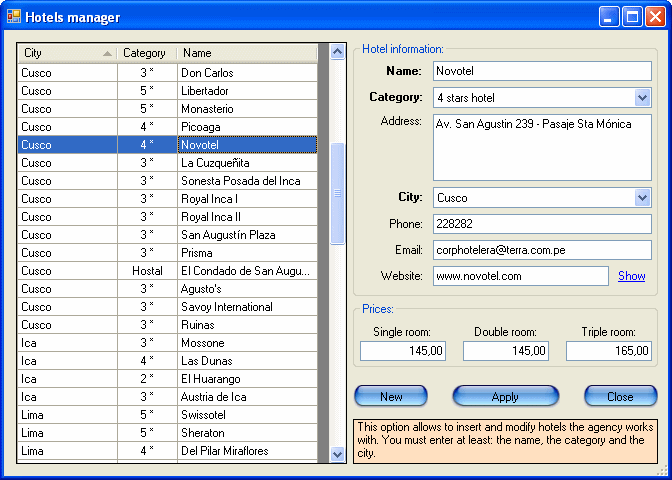Minimize the Hotels manager window
The width and height of the screenshot is (672, 480).
coord(609,17)
